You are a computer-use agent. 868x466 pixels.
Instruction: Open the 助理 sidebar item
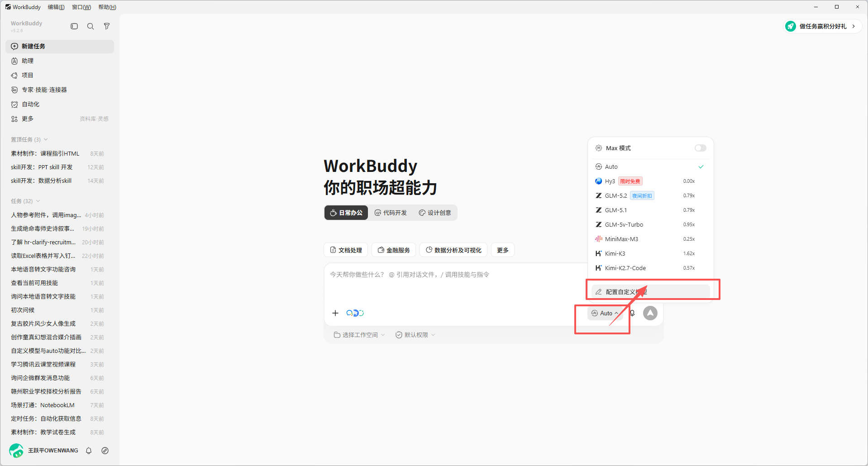(x=60, y=61)
